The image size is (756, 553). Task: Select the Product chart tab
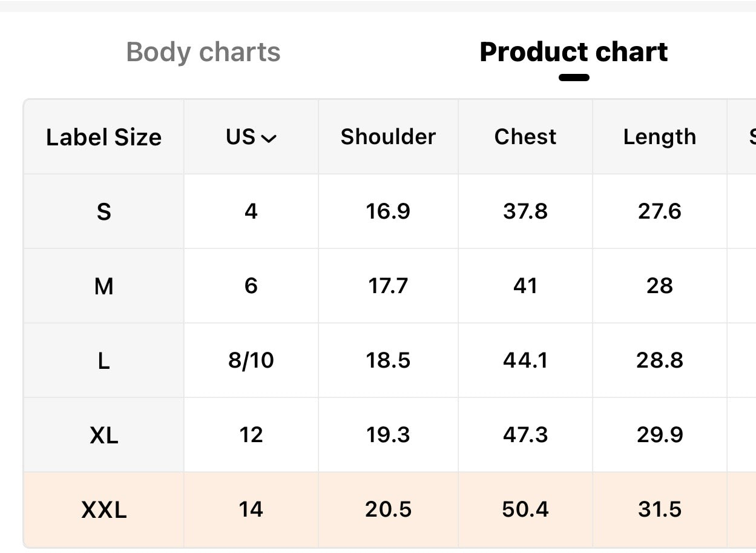tap(573, 52)
